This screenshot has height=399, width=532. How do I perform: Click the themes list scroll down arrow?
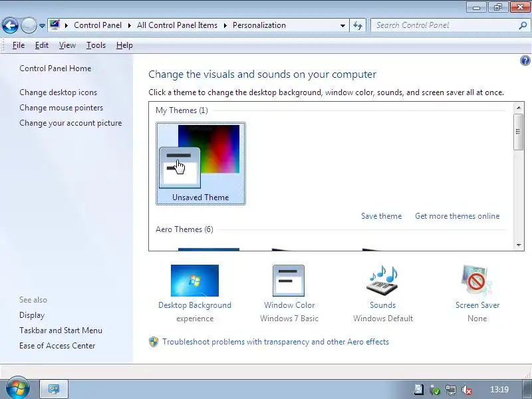click(x=519, y=245)
